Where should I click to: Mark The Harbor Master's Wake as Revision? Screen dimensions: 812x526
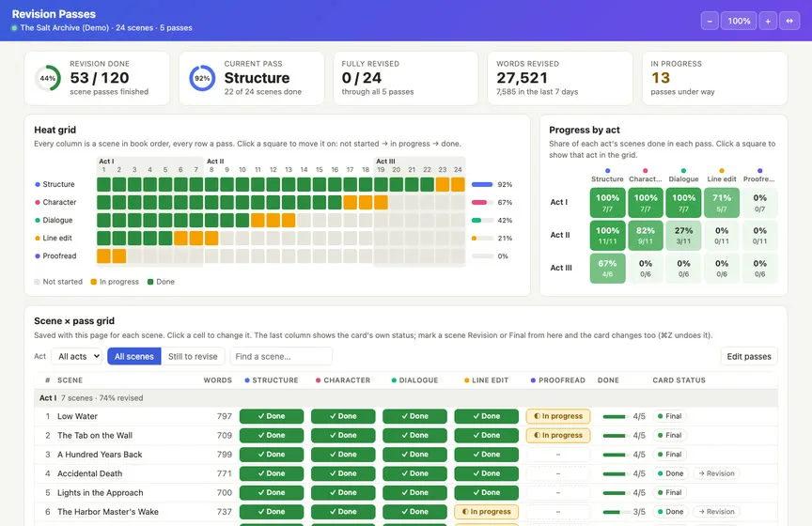point(716,512)
